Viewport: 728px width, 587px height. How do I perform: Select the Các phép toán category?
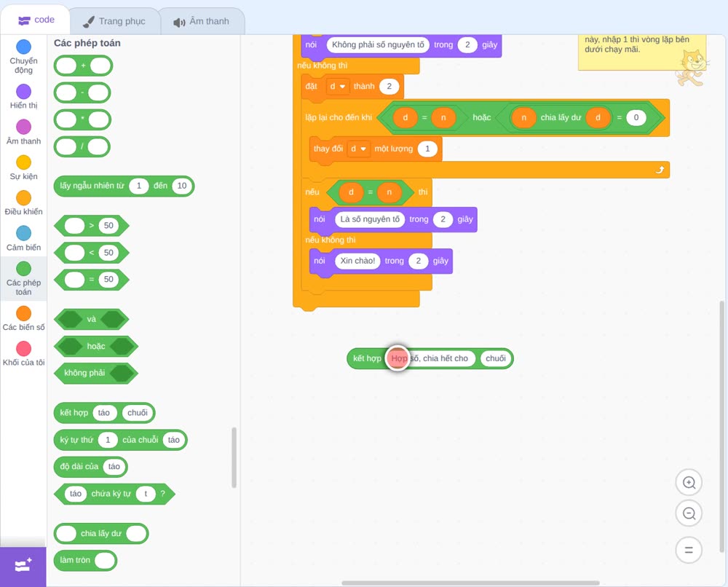tap(24, 279)
